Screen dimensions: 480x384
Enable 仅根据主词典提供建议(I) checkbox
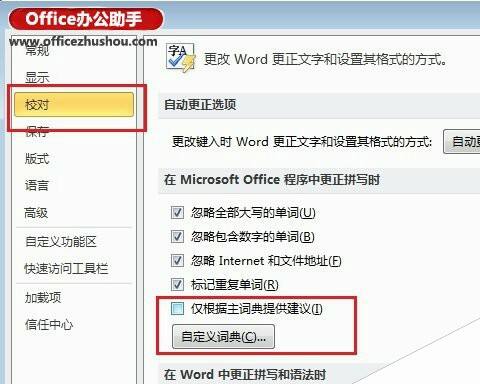[177, 309]
